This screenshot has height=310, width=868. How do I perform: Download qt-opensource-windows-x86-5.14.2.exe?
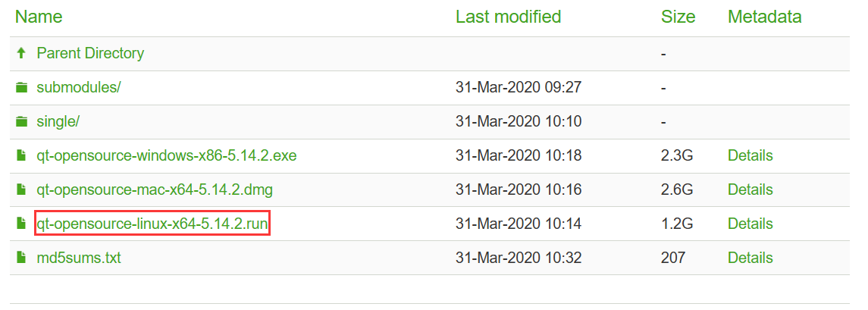[x=167, y=155]
